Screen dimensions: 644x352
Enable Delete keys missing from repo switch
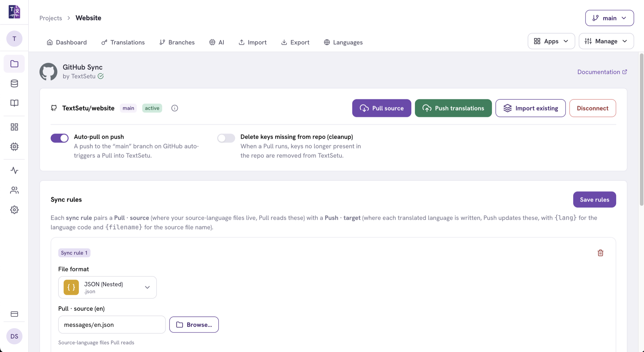226,138
